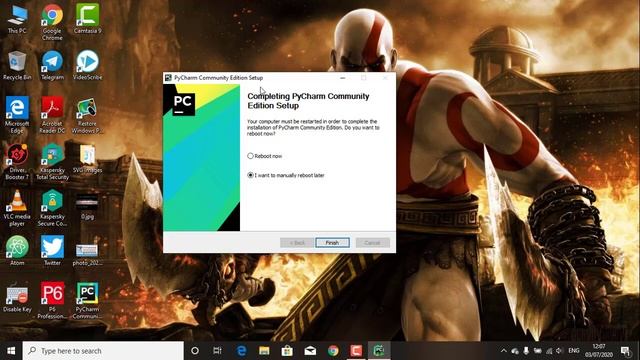Select photo_202... desktop file
The image size is (640, 360).
(x=87, y=254)
